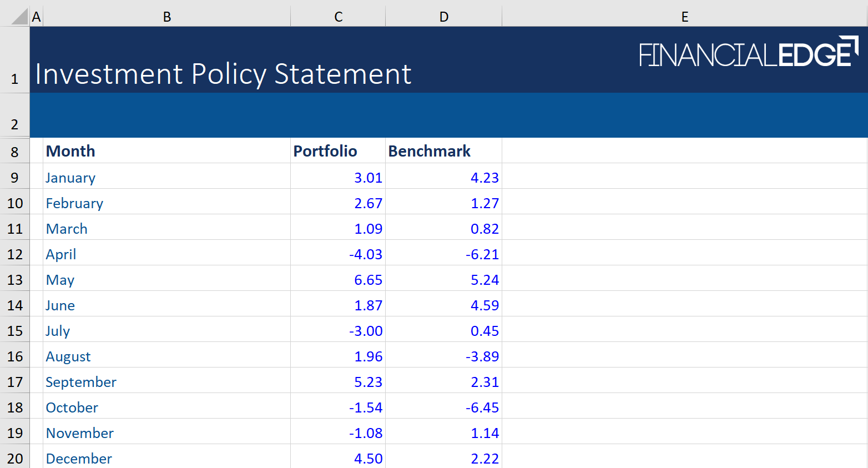The width and height of the screenshot is (868, 468).
Task: Select column header C
Action: pos(337,16)
